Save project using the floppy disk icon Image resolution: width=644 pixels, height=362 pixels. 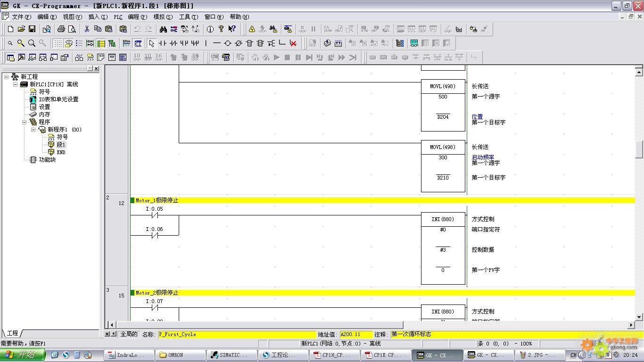pyautogui.click(x=32, y=29)
